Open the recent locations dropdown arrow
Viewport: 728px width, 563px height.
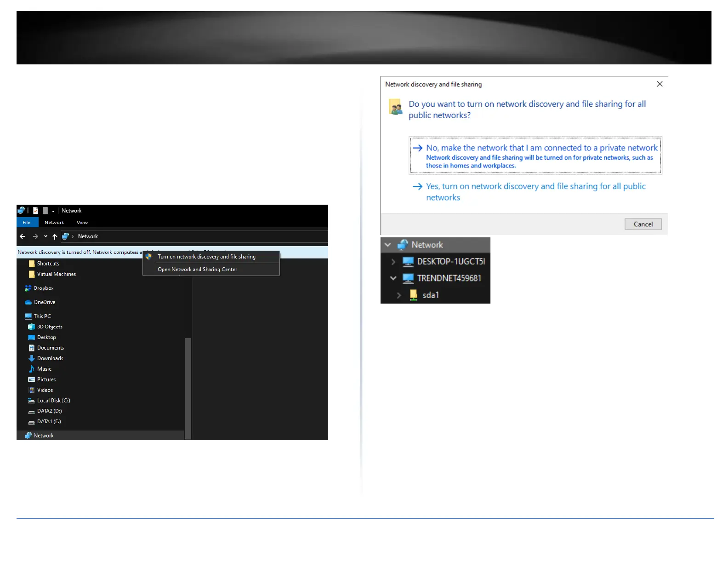point(45,236)
